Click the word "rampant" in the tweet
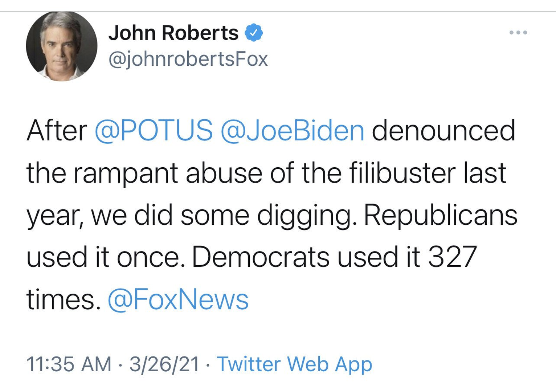The width and height of the screenshot is (556, 392). pyautogui.click(x=126, y=173)
